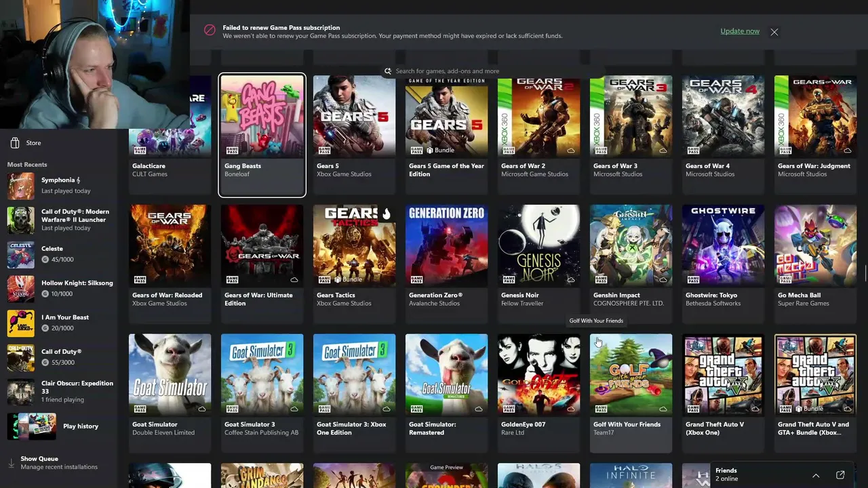The image size is (868, 488).
Task: Pop out the Friends panel
Action: point(840,475)
